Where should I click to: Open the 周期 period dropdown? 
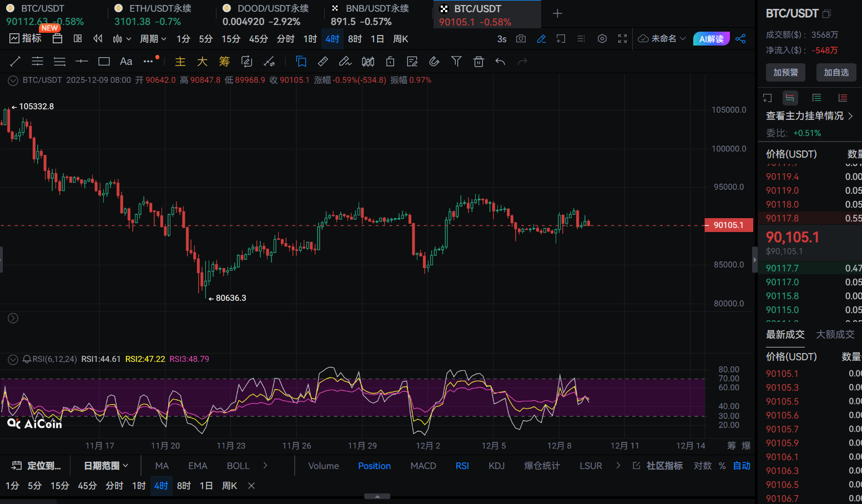(153, 39)
